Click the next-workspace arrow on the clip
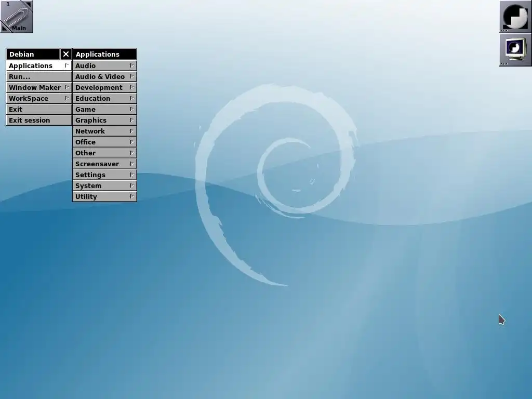Screen dimensions: 532x399 tap(28, 4)
